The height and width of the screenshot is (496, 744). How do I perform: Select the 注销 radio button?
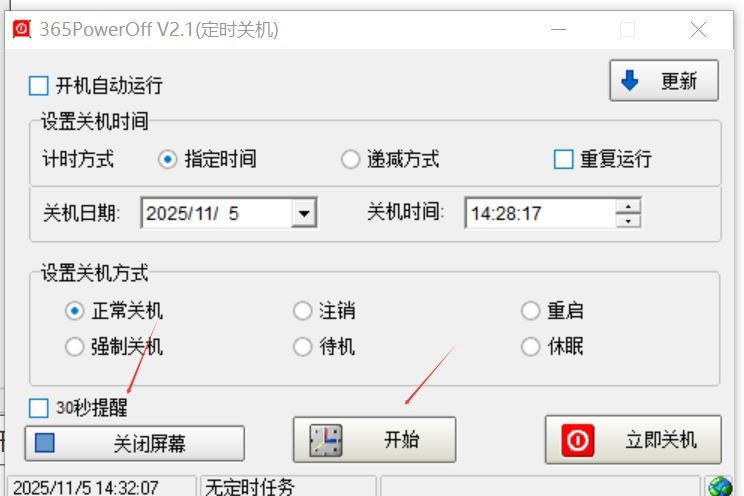tap(302, 311)
